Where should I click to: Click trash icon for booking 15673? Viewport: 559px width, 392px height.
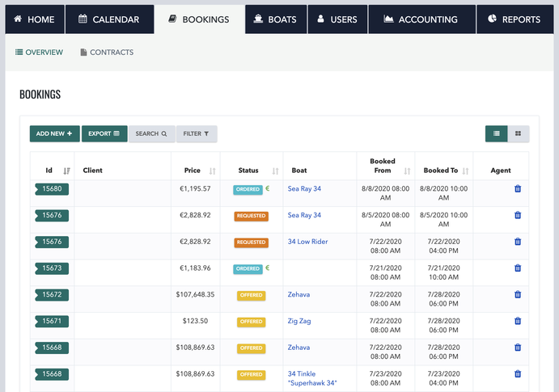click(518, 268)
